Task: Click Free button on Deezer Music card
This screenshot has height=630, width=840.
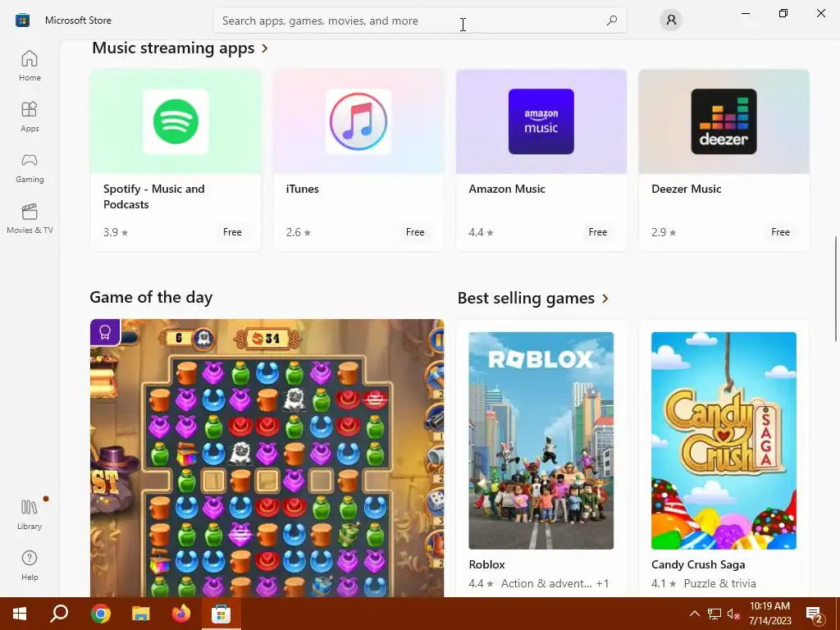Action: 780,232
